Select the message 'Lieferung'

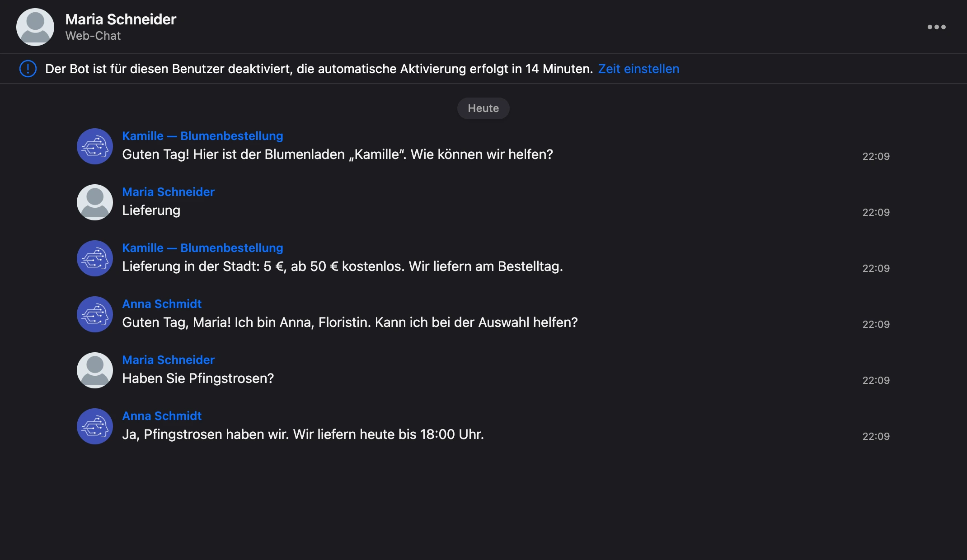click(x=151, y=210)
